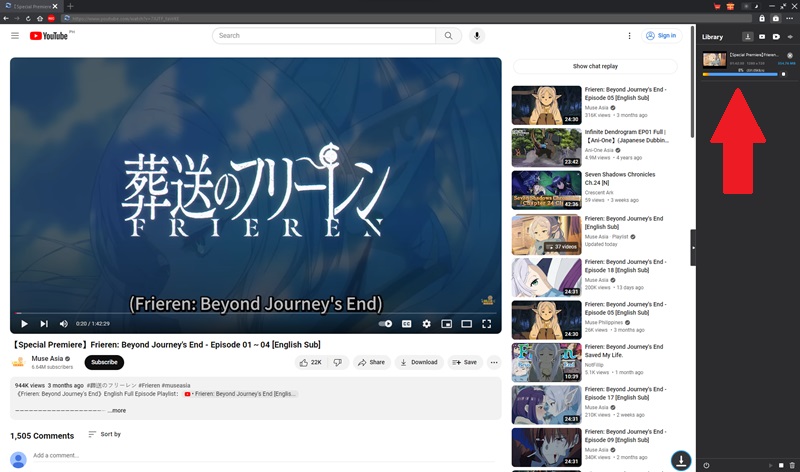Dislike this video

[x=338, y=362]
